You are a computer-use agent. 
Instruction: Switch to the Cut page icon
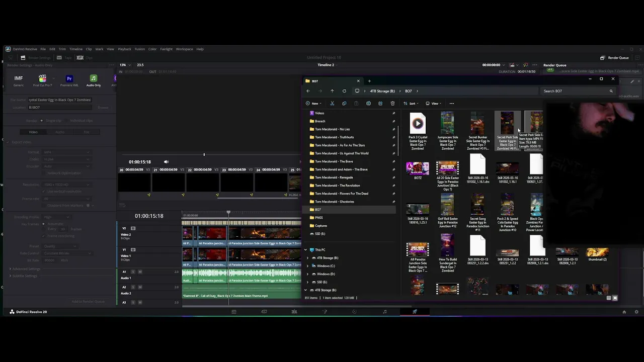point(264,312)
